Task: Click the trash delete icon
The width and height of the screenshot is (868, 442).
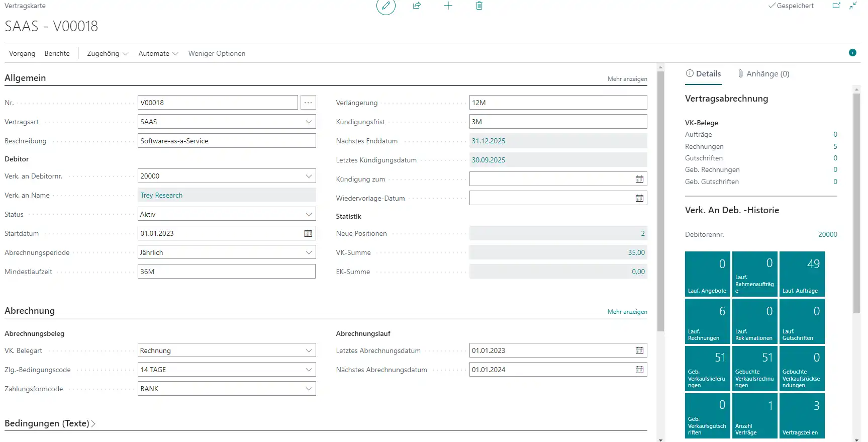Action: [479, 6]
